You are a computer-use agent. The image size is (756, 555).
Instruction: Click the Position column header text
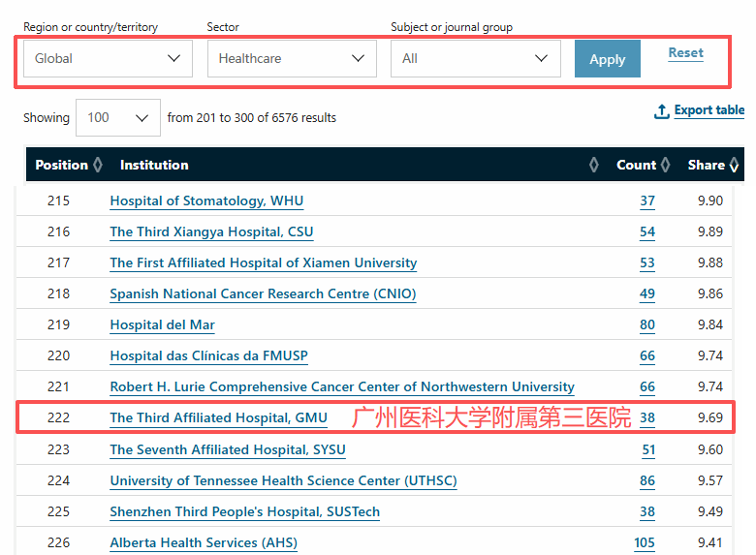(62, 165)
